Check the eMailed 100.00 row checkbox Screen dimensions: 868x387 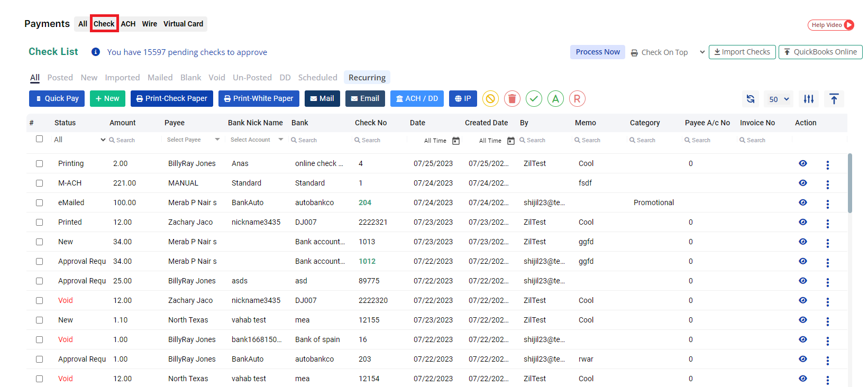pyautogui.click(x=40, y=202)
